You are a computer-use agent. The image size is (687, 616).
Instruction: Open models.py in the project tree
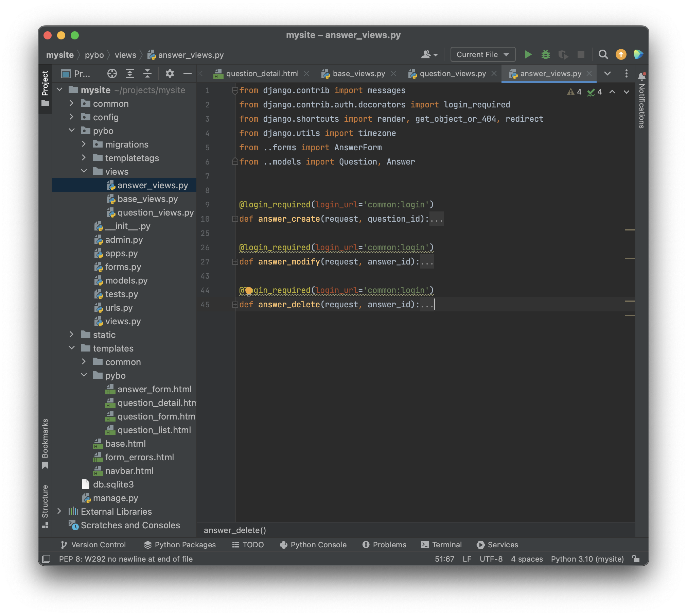126,280
